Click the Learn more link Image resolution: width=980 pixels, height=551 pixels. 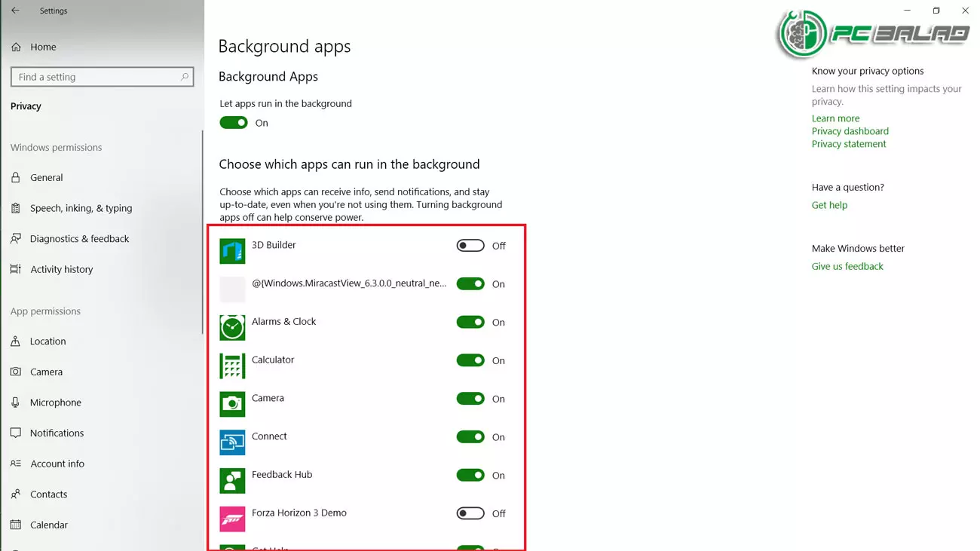835,118
